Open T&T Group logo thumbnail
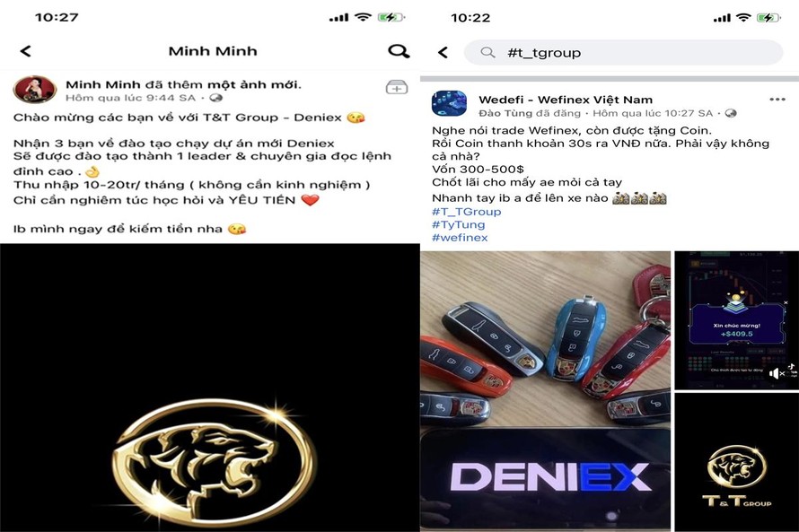 [x=736, y=462]
